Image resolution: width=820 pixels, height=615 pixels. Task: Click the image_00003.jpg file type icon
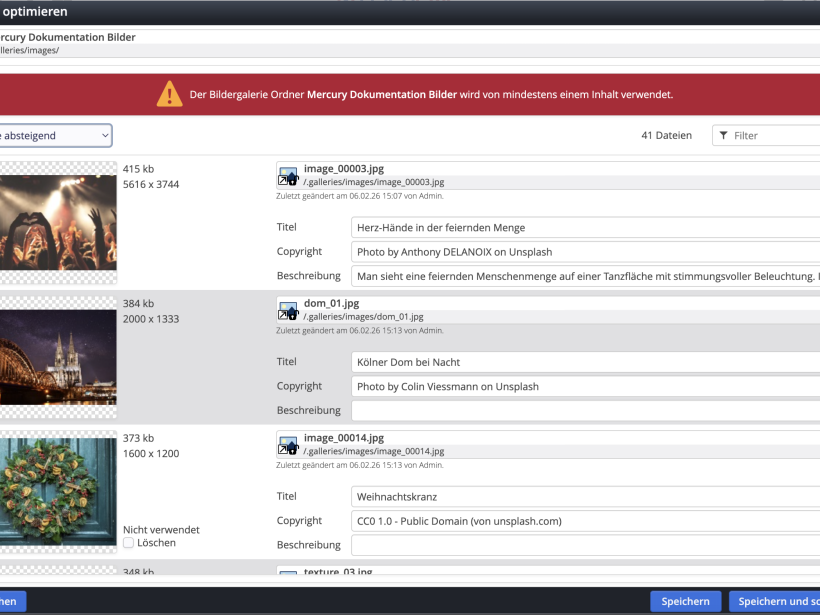(288, 176)
